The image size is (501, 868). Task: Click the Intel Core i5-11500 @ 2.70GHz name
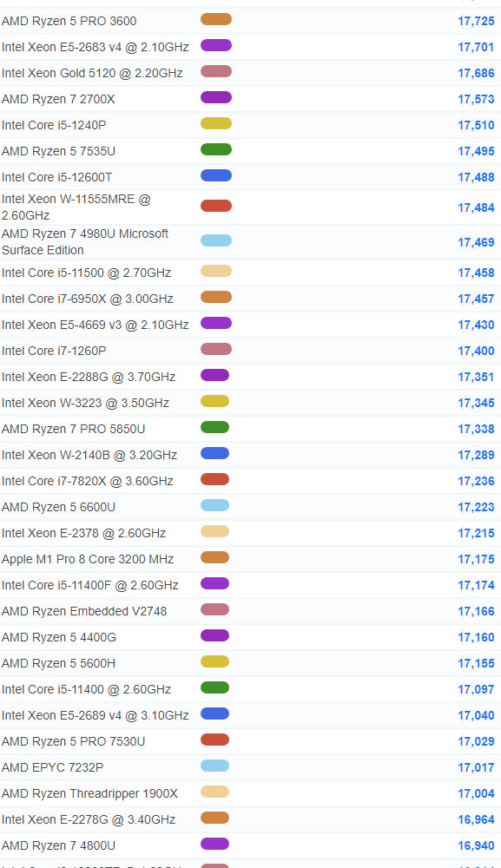[86, 273]
